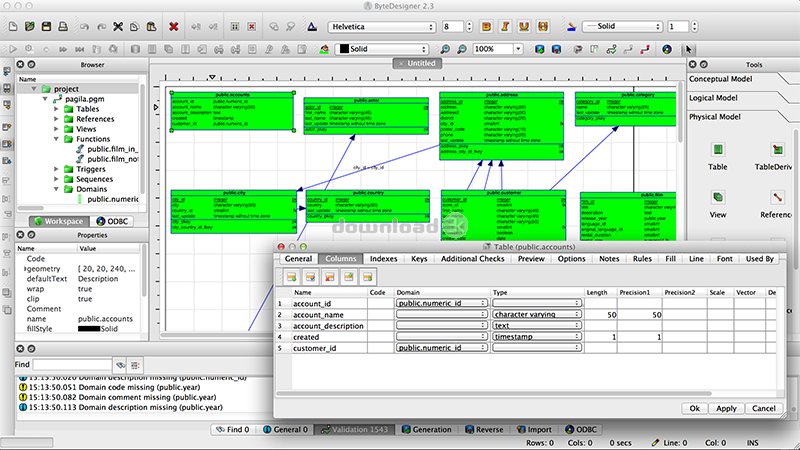Save the project with the floppy disk icon
The height and width of the screenshot is (450, 800).
[x=46, y=27]
